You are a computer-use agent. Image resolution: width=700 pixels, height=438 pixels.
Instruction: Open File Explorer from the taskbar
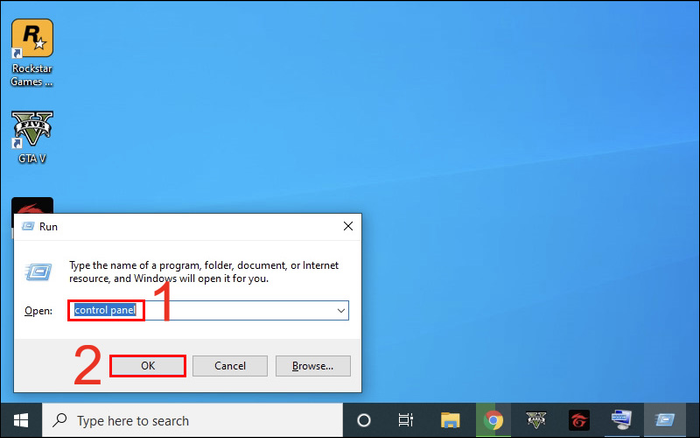(450, 420)
